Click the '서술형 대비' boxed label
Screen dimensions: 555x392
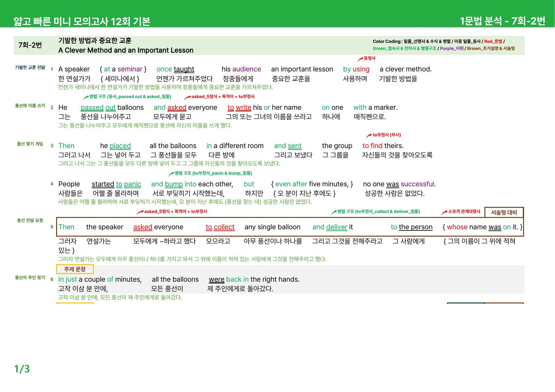coord(504,212)
